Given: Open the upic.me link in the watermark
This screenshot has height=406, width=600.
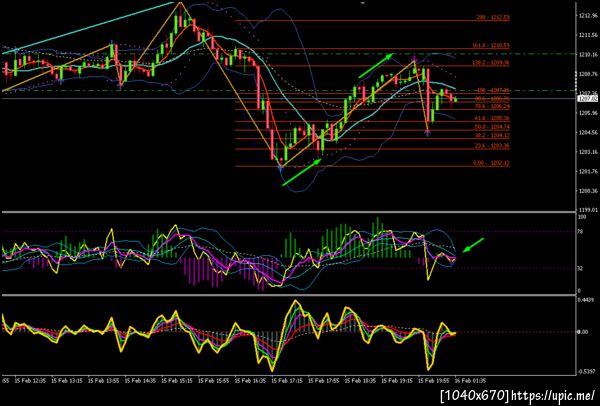Looking at the screenshot, I should point(553,395).
